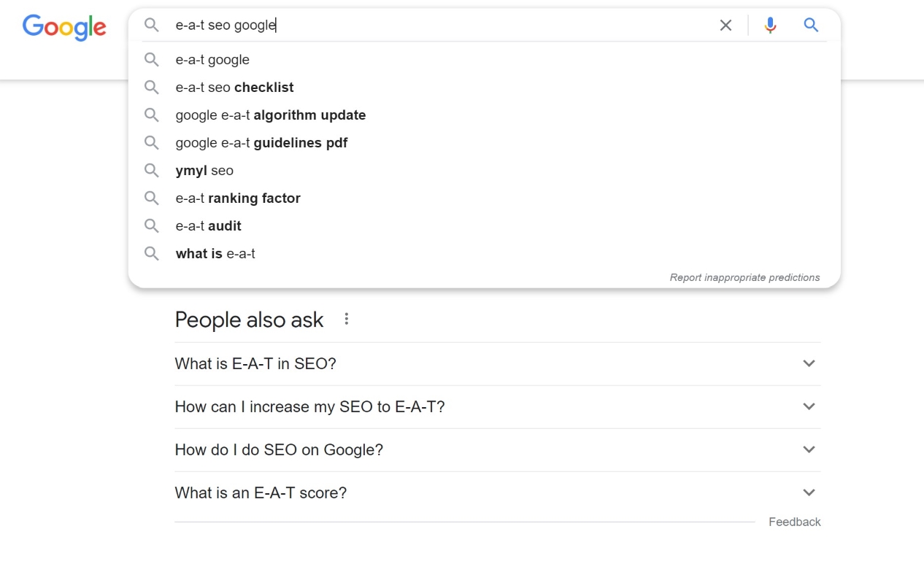Expand 'How can I increase my SEO to E-A-T?'
924x572 pixels.
[498, 407]
